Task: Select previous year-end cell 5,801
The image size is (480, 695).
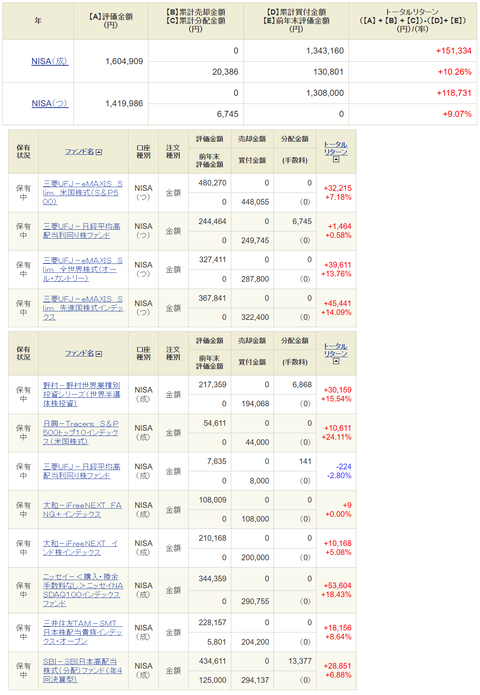Action: (217, 642)
